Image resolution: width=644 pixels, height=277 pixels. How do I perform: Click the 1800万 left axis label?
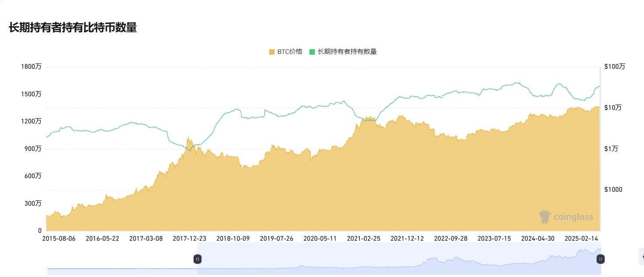(x=31, y=67)
